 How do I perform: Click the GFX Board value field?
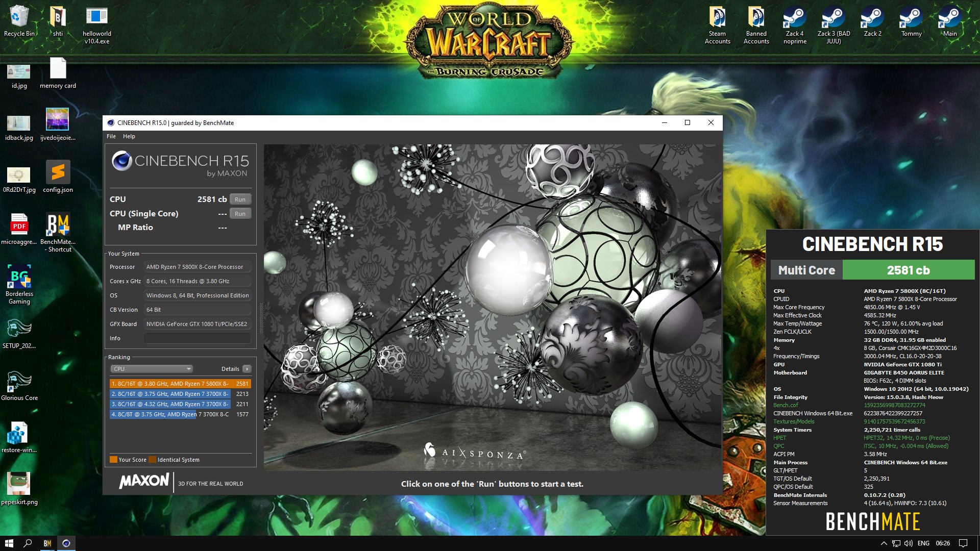pos(198,324)
